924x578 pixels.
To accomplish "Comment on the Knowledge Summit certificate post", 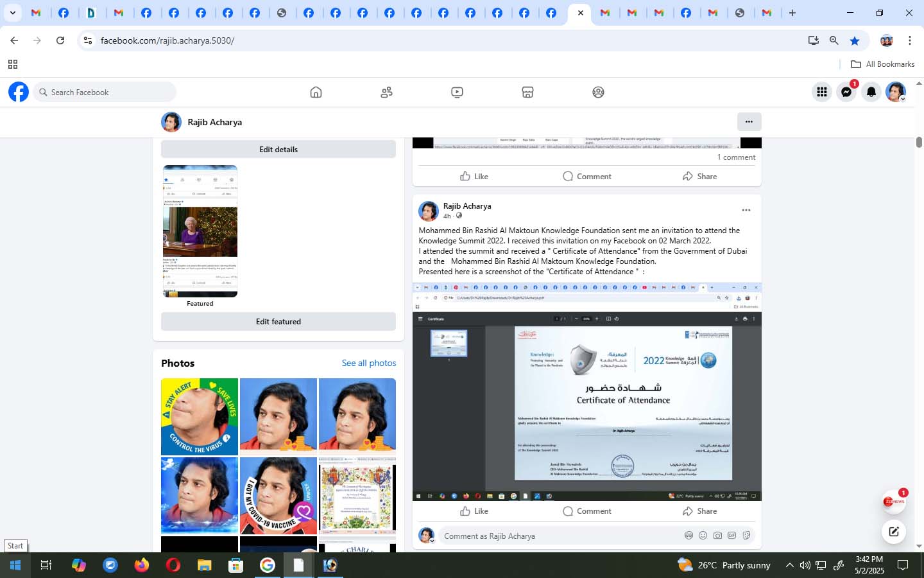I will [x=586, y=511].
